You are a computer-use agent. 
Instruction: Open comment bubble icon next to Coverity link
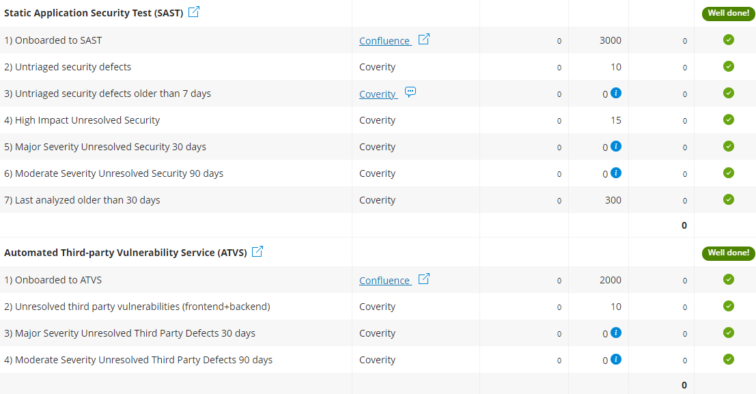point(410,92)
